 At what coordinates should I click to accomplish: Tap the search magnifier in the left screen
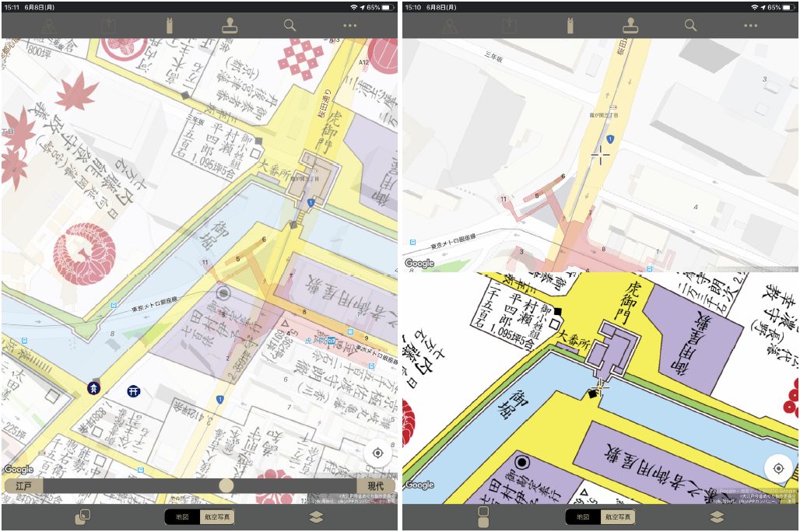pos(289,25)
